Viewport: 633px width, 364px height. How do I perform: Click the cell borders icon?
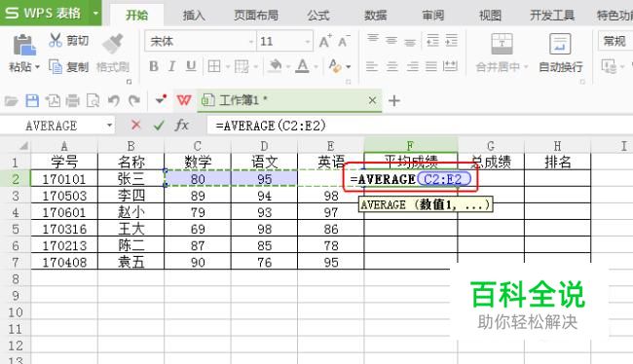[214, 66]
